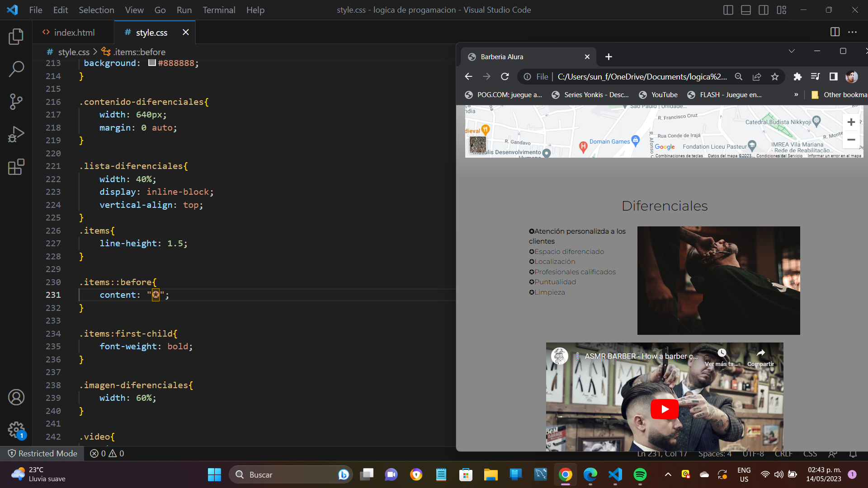Screen dimensions: 868x488
Task: Open Chrome tab search dropdown arrow
Action: tap(792, 51)
